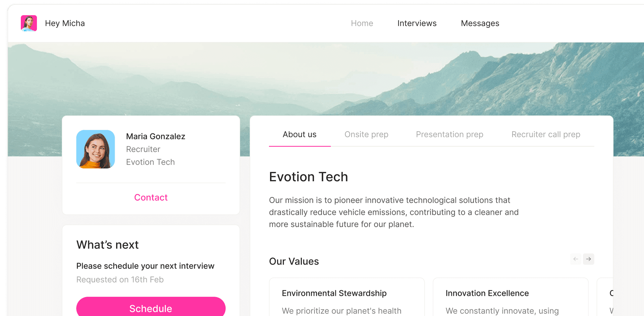Click the Hey Micha greeting text
Image resolution: width=644 pixels, height=316 pixels.
pyautogui.click(x=65, y=23)
